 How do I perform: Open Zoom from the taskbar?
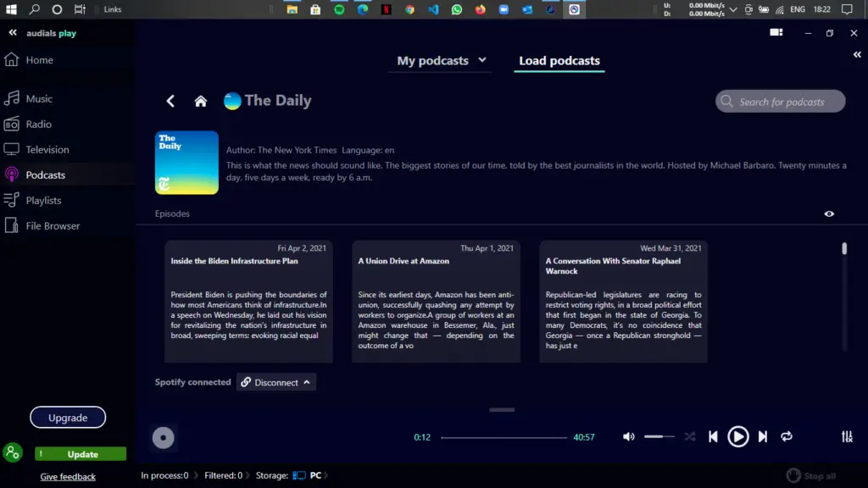504,9
